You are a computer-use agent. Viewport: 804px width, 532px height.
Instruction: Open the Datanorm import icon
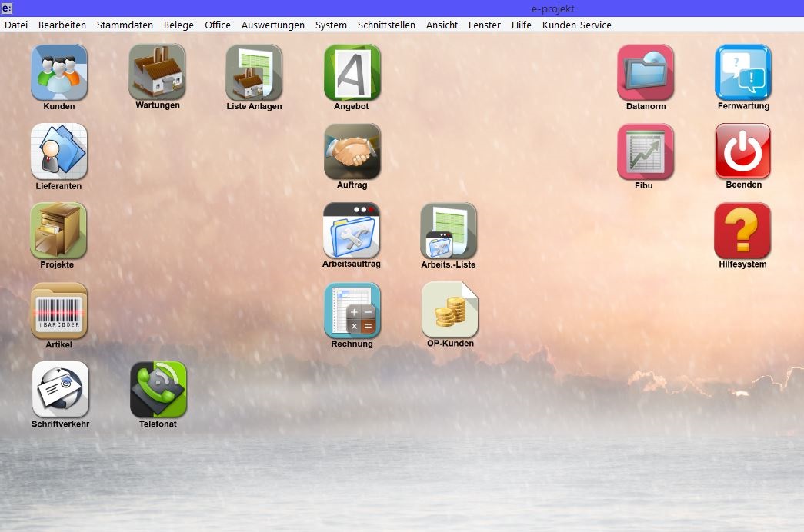(x=646, y=72)
